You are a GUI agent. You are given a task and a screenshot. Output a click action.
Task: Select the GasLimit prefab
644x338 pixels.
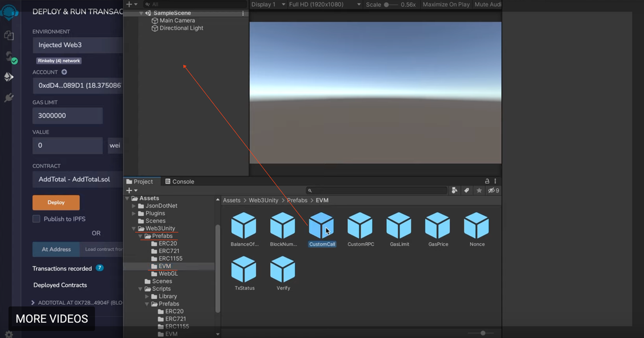[399, 230]
